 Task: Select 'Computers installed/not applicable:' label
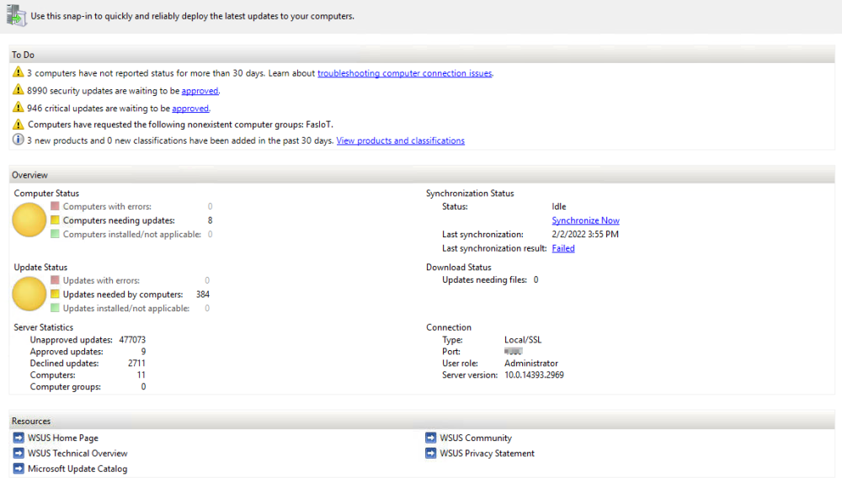[x=131, y=234]
